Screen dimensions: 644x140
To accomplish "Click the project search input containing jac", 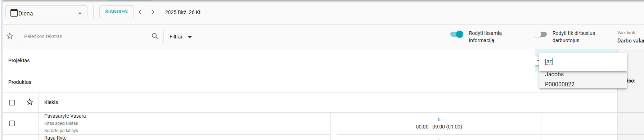I will click(583, 62).
